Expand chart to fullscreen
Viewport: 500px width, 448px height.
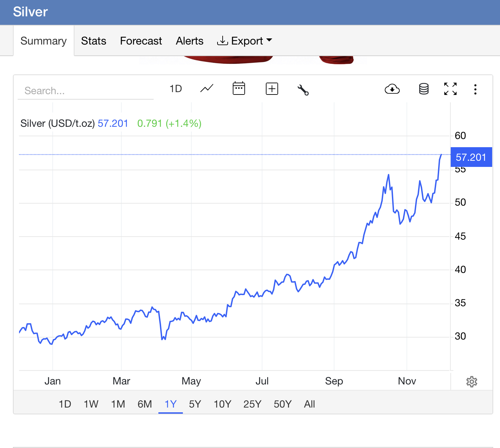[x=450, y=89]
